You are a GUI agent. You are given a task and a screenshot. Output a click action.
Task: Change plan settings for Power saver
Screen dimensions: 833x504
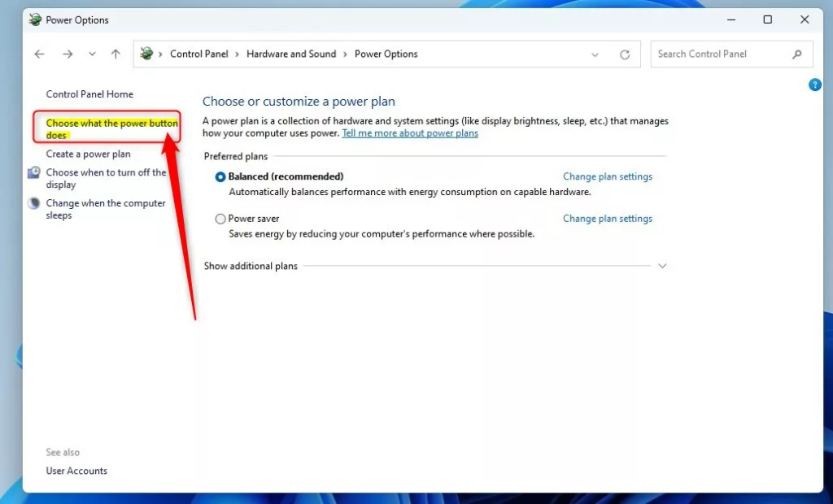tap(607, 219)
